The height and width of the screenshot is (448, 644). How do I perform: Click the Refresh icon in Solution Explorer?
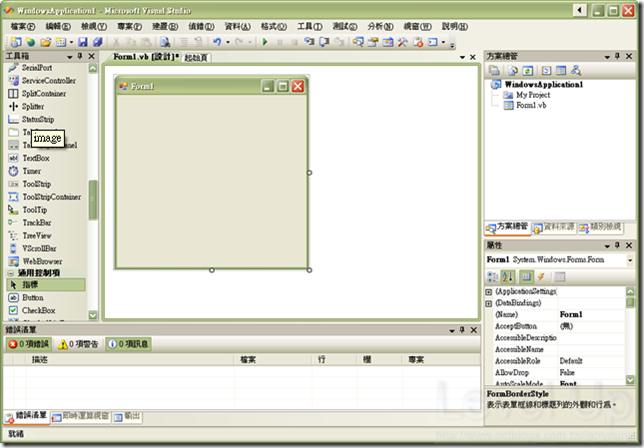[528, 71]
